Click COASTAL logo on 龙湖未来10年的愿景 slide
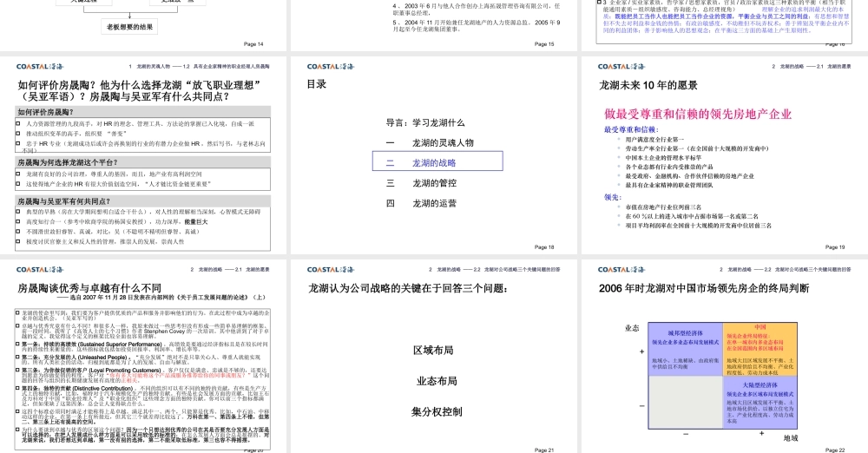The width and height of the screenshot is (868, 453). (621, 67)
